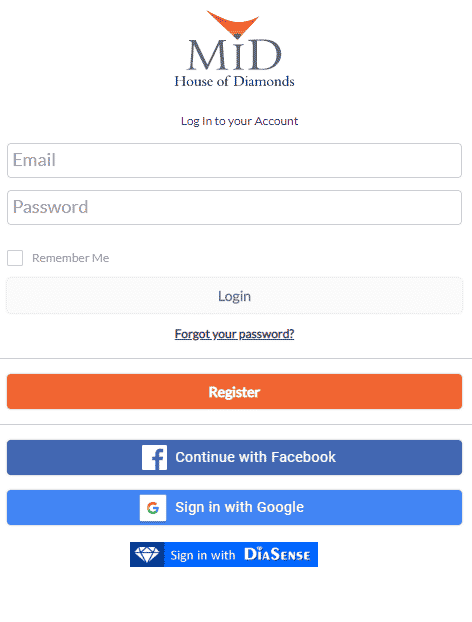Choose Continue with Facebook
This screenshot has width=472, height=622.
point(234,457)
